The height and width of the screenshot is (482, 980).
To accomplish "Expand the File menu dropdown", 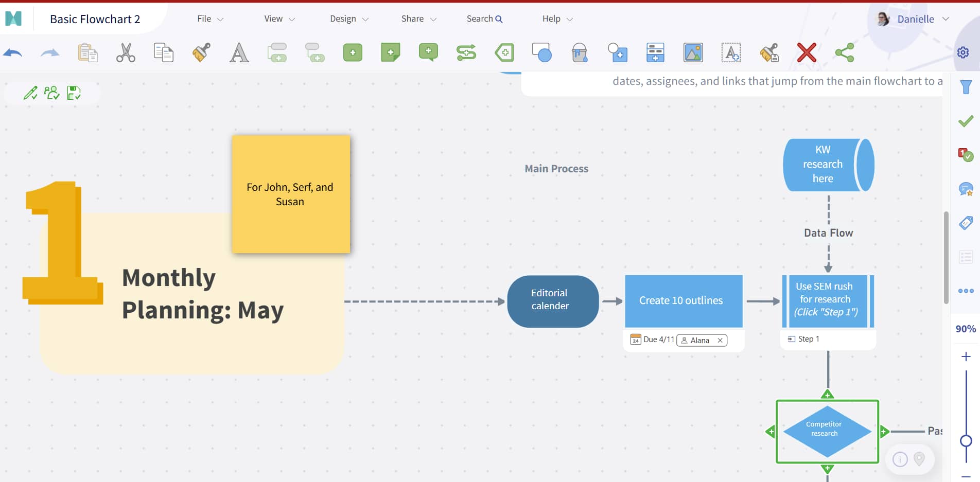I will tap(210, 19).
